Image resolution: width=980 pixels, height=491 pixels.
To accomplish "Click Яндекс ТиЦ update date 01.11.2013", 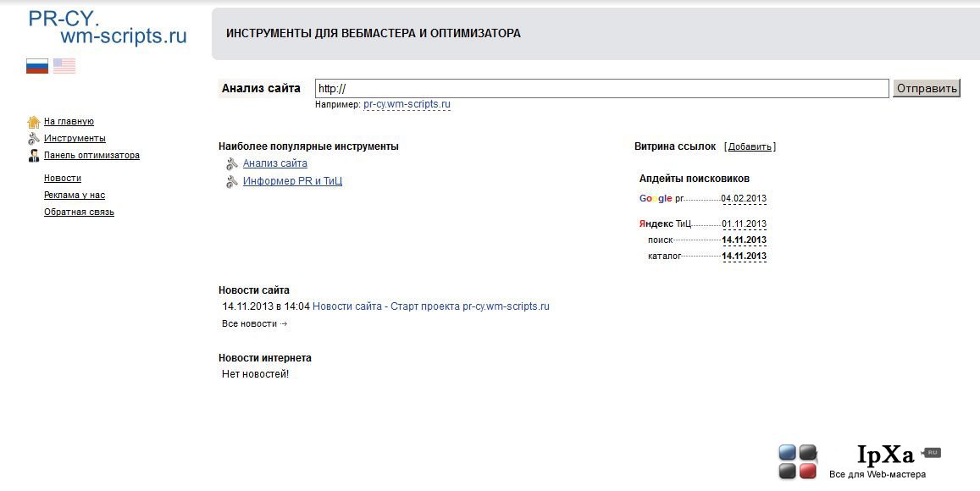I will pyautogui.click(x=744, y=223).
